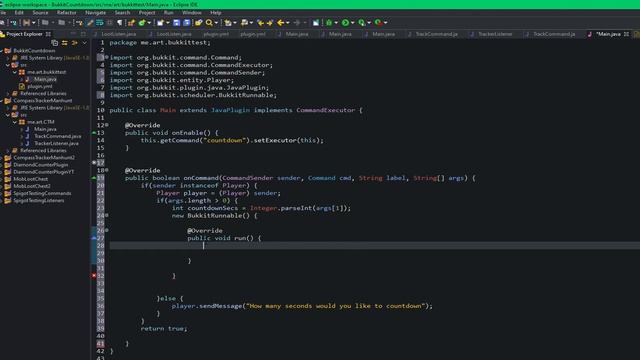Expand TrackCommand.java node in explorer
The height and width of the screenshot is (360, 640).
pos(22,136)
